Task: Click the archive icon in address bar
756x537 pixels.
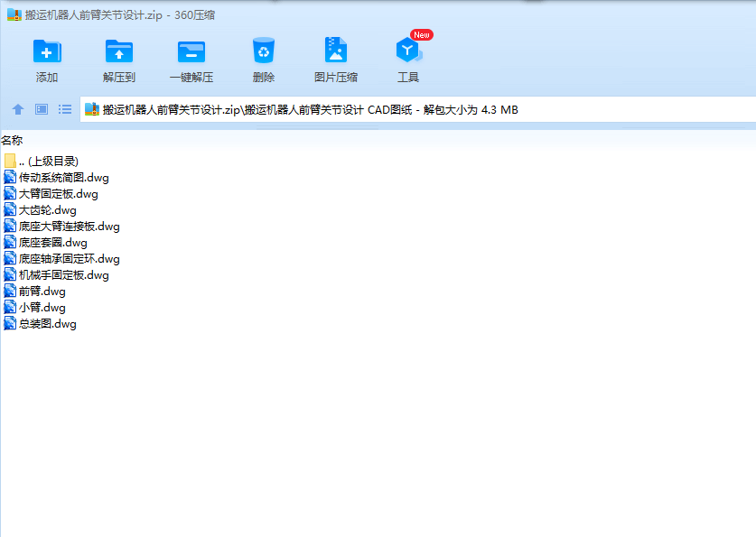Action: pos(91,109)
